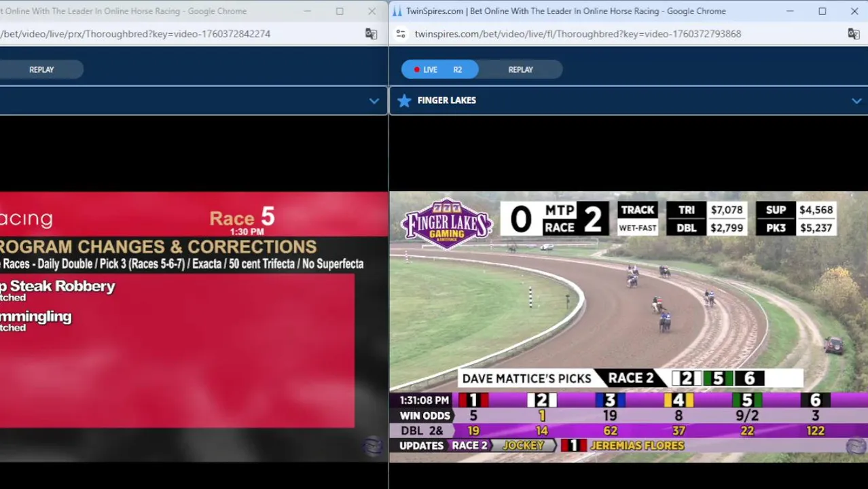Switch to REPLAY in the left window

[x=41, y=69]
